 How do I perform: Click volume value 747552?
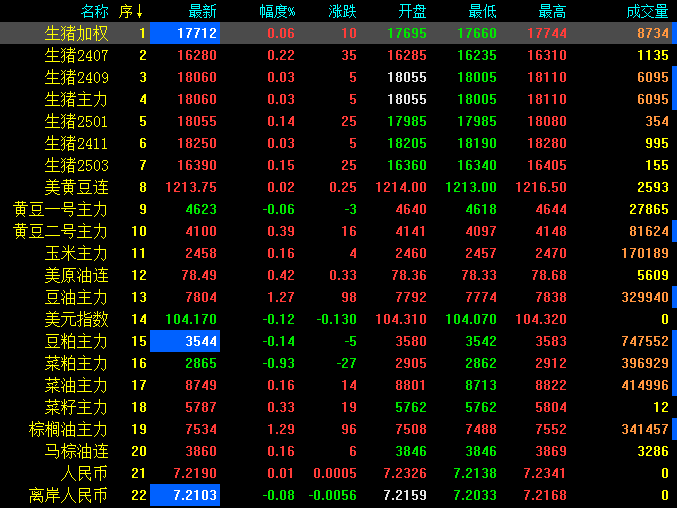645,341
